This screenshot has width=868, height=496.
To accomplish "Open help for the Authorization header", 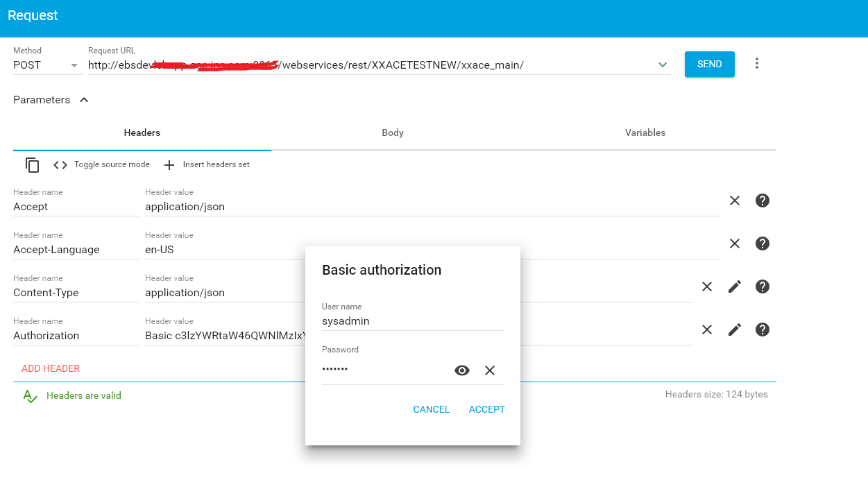I will pyautogui.click(x=763, y=330).
